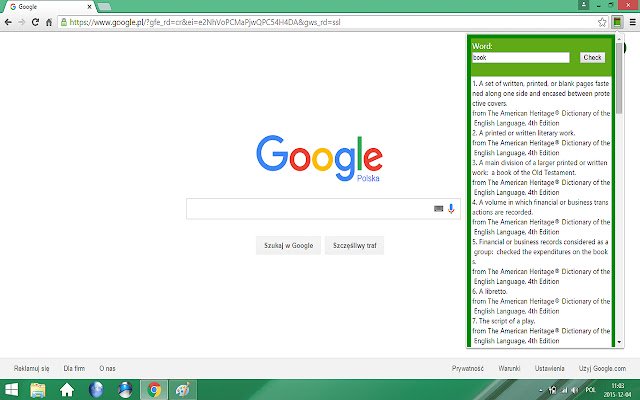Open the on-screen keyboard icon in search box
Viewport: 640px width, 400px height.
438,209
